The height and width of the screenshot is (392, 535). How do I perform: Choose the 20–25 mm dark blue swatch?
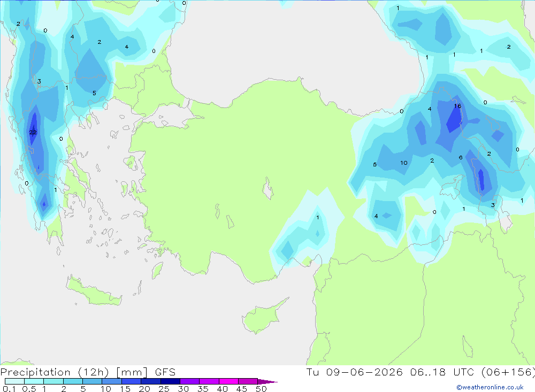tap(151, 381)
